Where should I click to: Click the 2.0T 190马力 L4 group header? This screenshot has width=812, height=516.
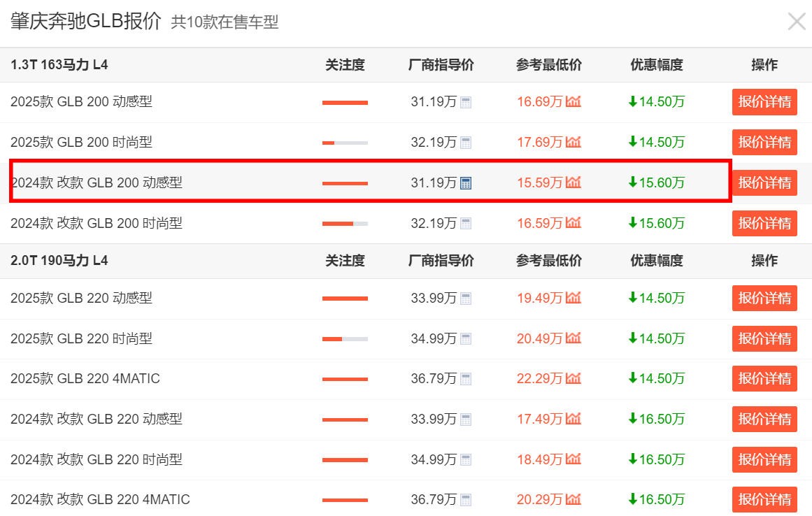coord(59,260)
